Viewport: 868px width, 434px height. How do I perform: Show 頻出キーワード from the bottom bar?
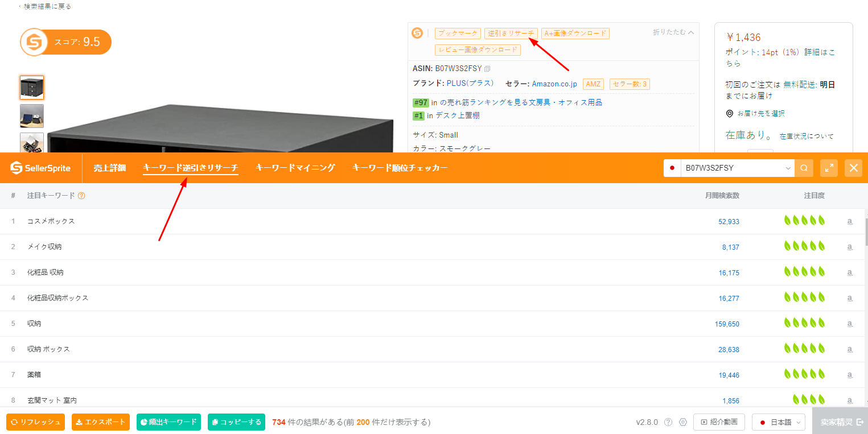[168, 422]
